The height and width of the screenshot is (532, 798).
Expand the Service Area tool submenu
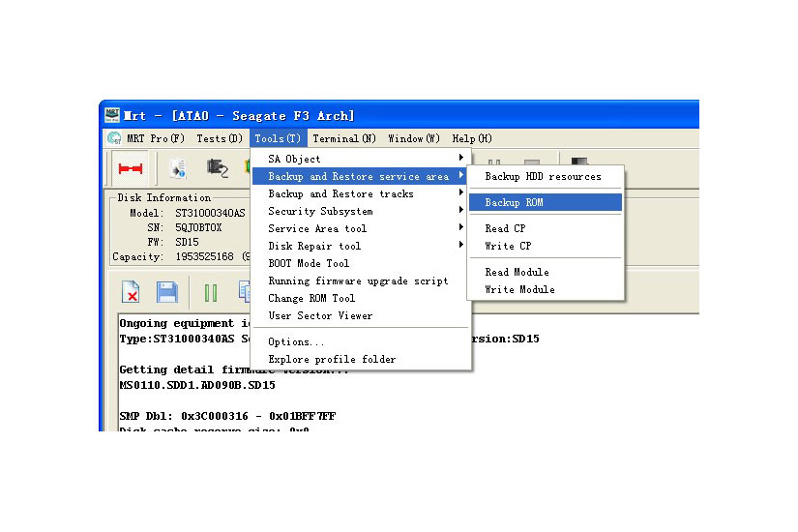click(x=359, y=228)
